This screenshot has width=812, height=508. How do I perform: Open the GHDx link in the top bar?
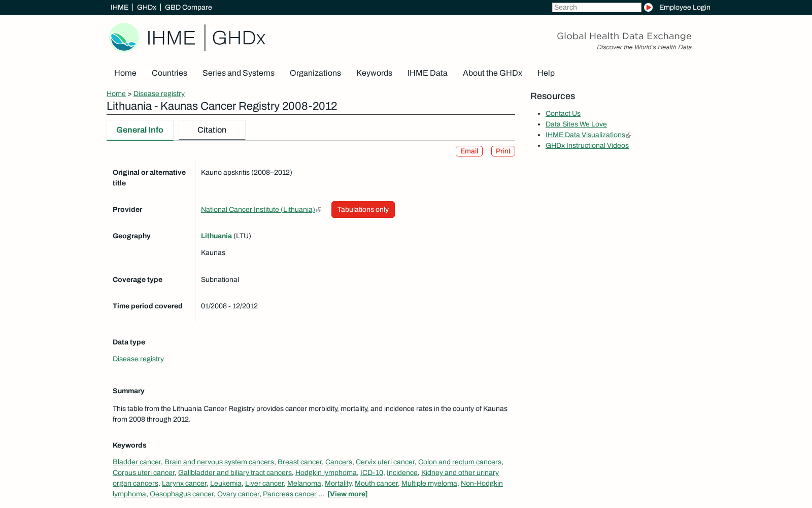point(147,7)
